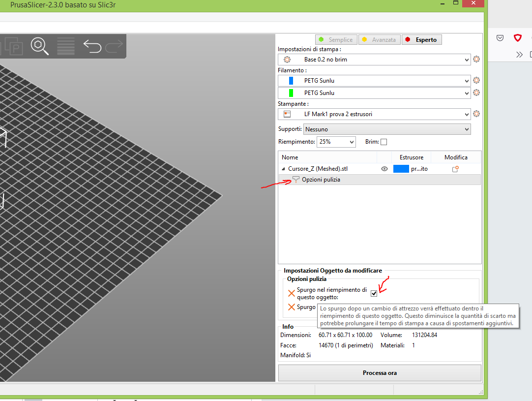Select the Opzioni pulizia tree row
532x401 pixels.
click(x=380, y=179)
